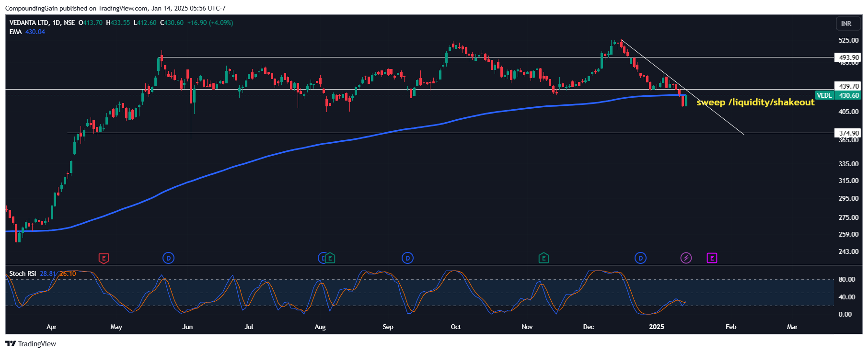Click the 439.70 horizontal line price label
The height and width of the screenshot is (353, 868).
tap(848, 86)
